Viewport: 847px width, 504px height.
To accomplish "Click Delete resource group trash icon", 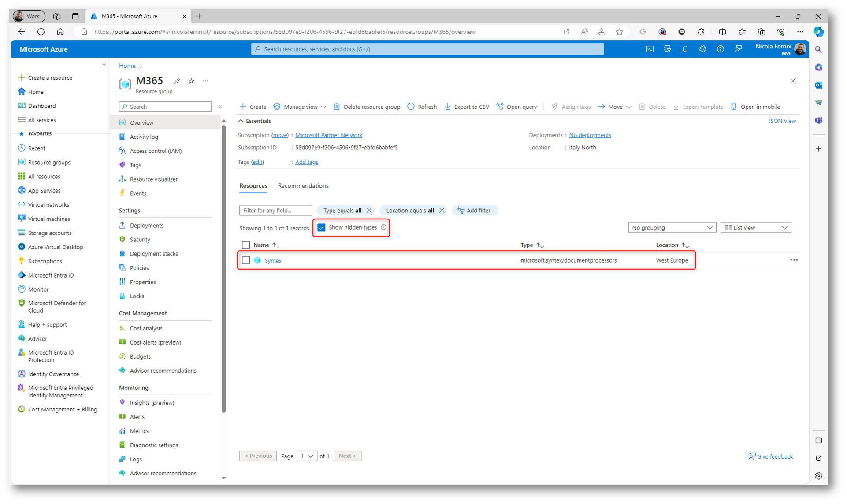I will [x=337, y=107].
